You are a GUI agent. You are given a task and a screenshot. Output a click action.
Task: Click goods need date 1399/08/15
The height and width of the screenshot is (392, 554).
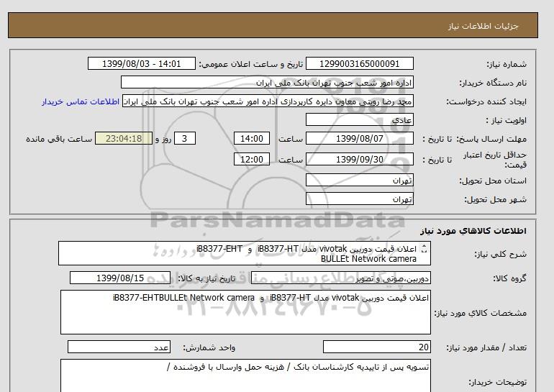click(120, 278)
